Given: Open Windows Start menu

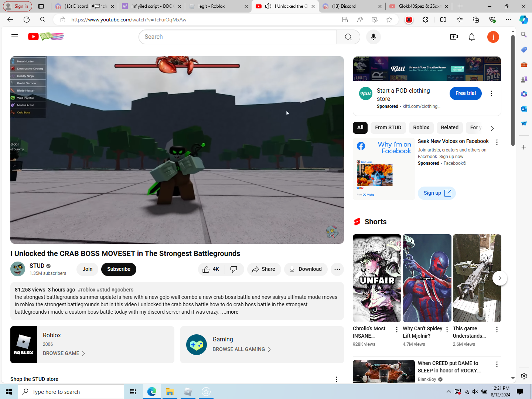Looking at the screenshot, I should [9, 392].
